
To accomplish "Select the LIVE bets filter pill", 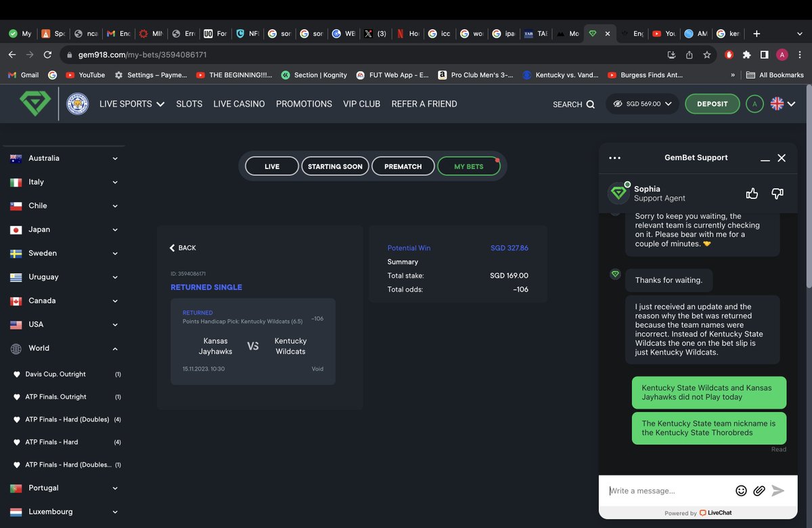I will pos(272,167).
